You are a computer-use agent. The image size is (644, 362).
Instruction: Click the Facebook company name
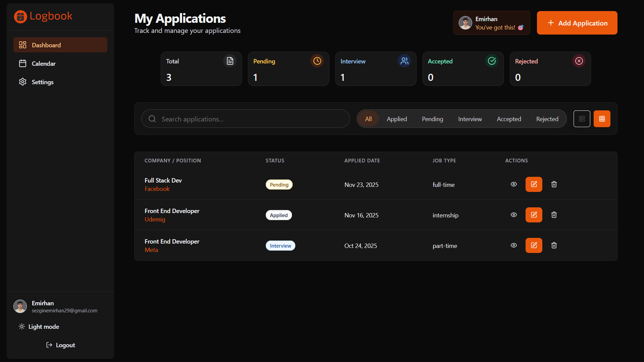157,189
